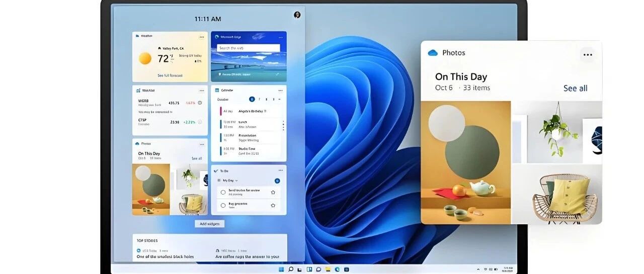
Task: Open Microsoft Store on taskbar
Action: click(x=346, y=269)
